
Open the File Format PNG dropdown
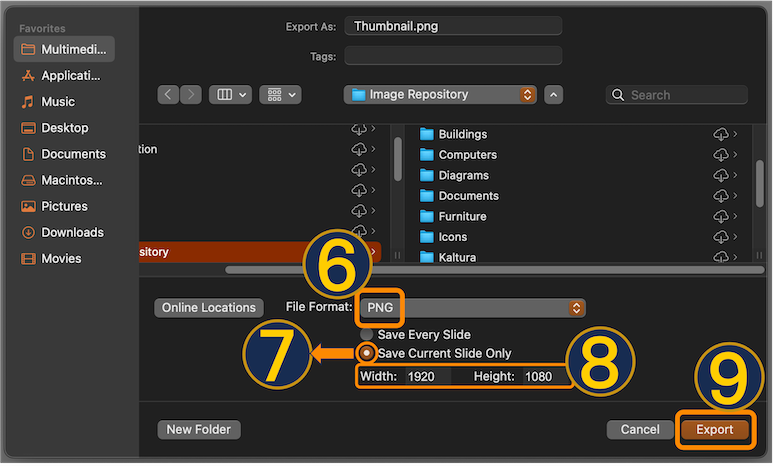[x=472, y=308]
